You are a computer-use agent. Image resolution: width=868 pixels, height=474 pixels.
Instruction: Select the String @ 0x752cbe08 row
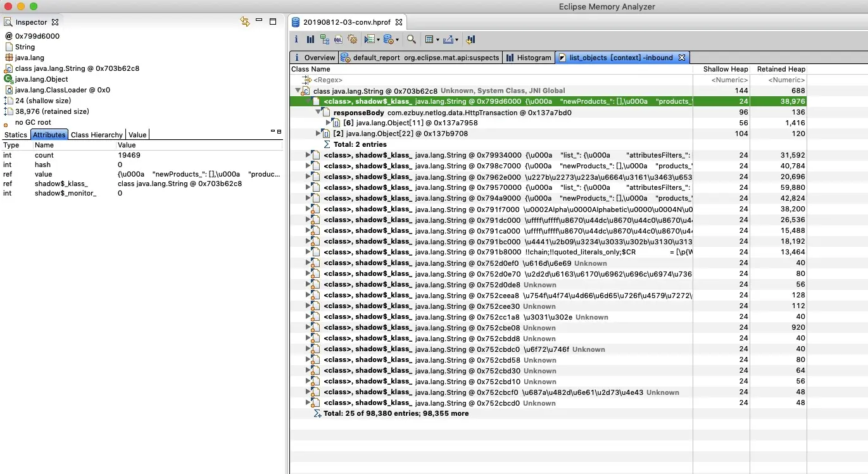point(549,327)
